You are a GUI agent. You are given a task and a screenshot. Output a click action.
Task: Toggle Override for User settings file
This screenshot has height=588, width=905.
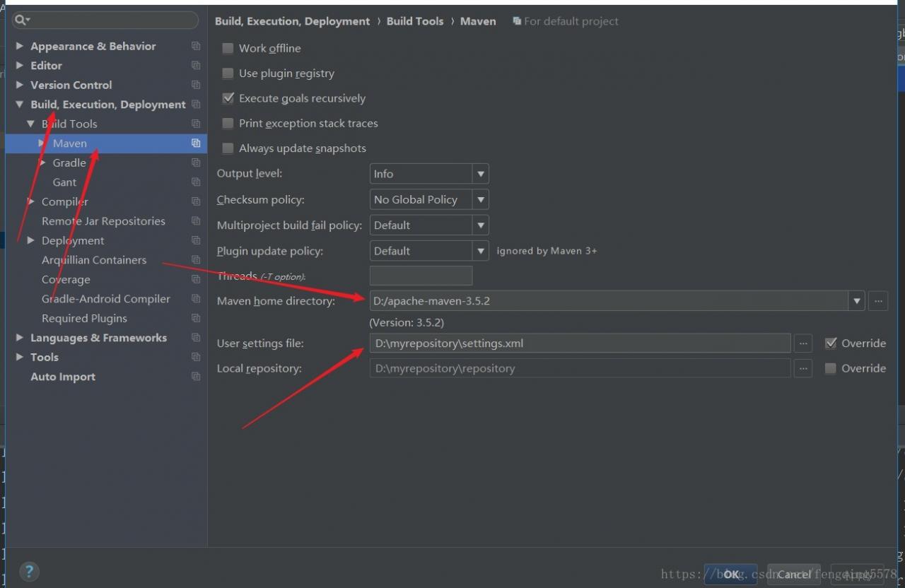831,343
